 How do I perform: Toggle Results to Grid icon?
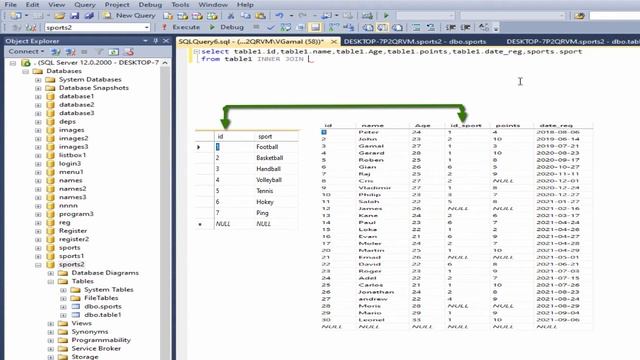[382, 27]
